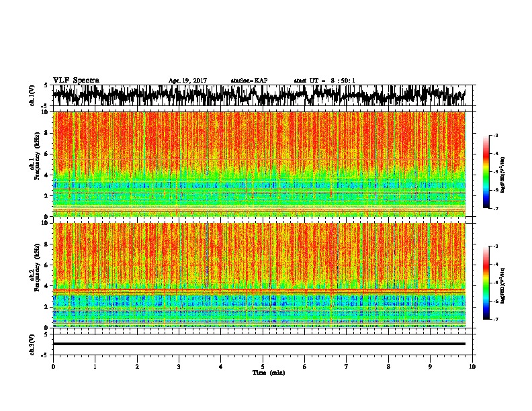The width and height of the screenshot is (532, 411).
Task: Click the "2" kHz tick of ch.1 spectrogram
Action: point(46,196)
